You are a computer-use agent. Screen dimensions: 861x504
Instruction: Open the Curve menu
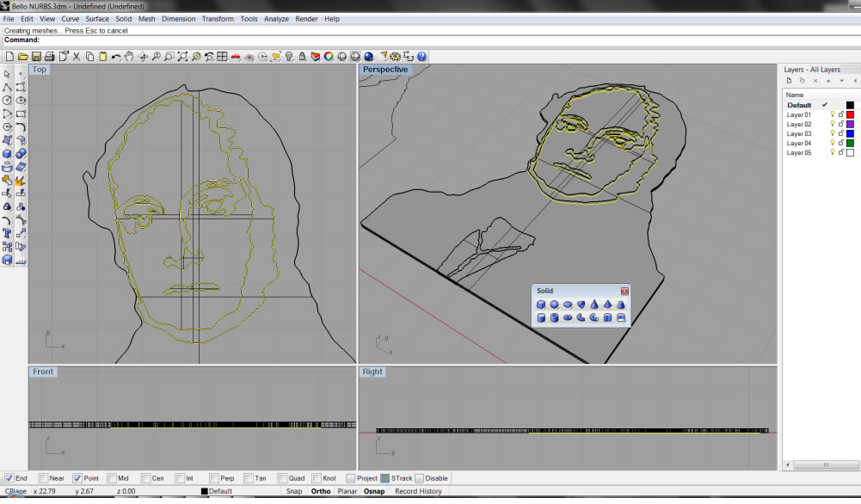click(71, 19)
